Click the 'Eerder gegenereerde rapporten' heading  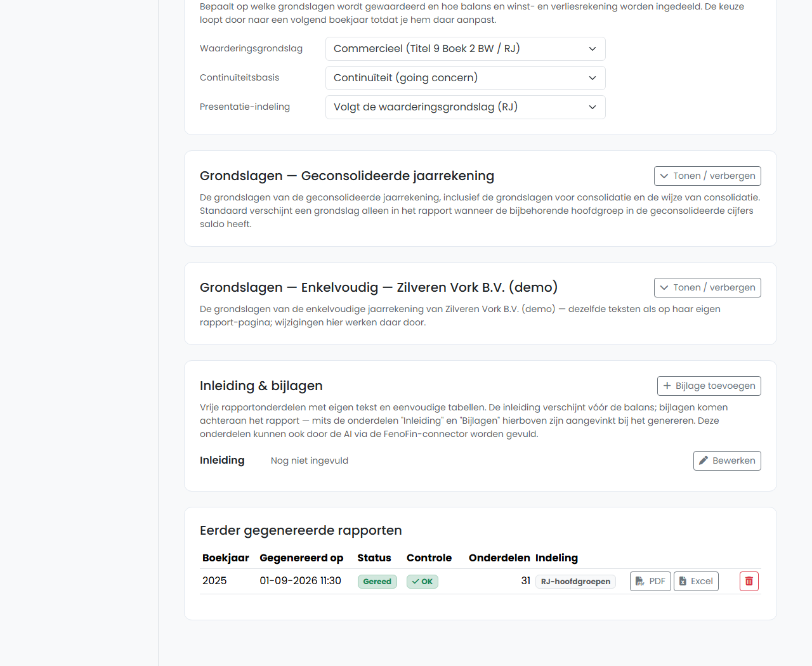(x=301, y=530)
